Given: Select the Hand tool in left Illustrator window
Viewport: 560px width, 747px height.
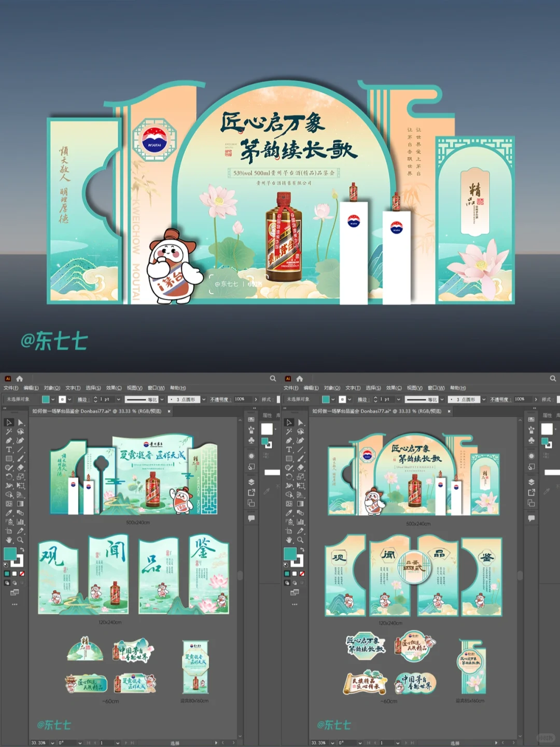Looking at the screenshot, I should pos(9,540).
